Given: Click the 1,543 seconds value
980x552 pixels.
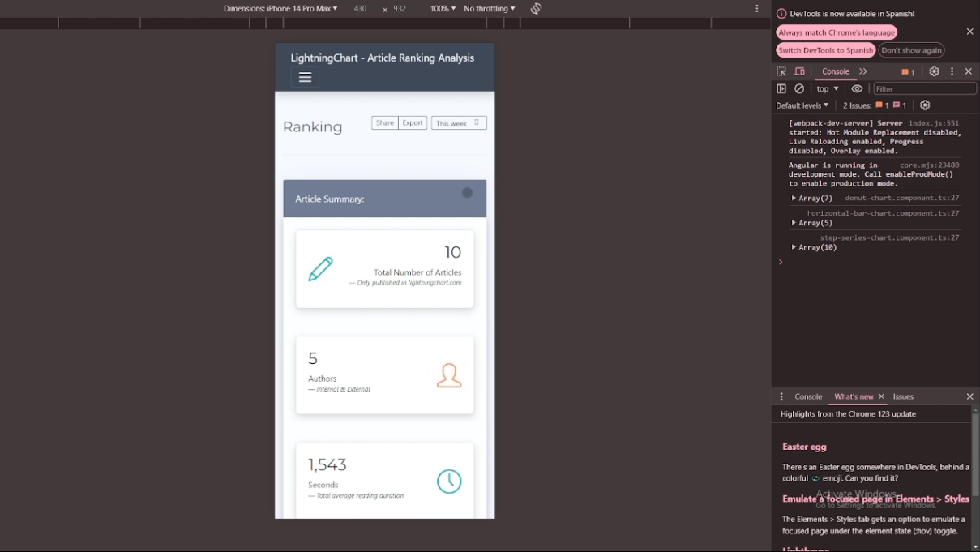Looking at the screenshot, I should [327, 464].
